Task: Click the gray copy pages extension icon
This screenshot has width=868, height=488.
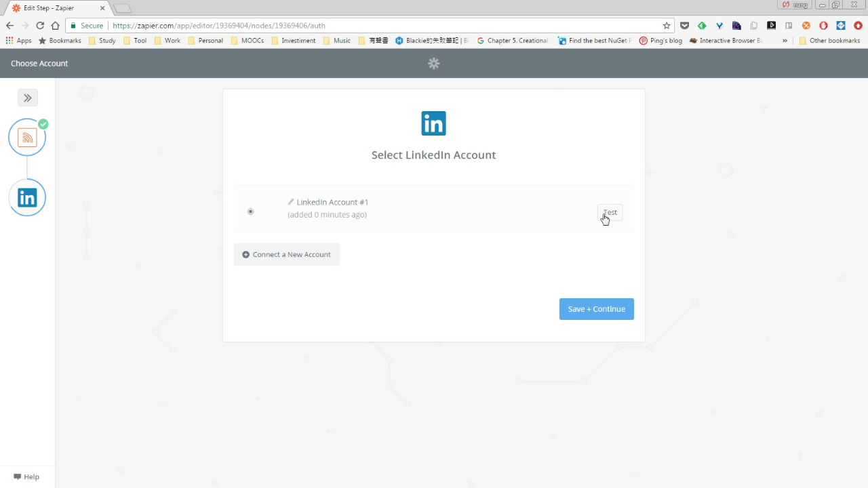Action: [x=754, y=26]
